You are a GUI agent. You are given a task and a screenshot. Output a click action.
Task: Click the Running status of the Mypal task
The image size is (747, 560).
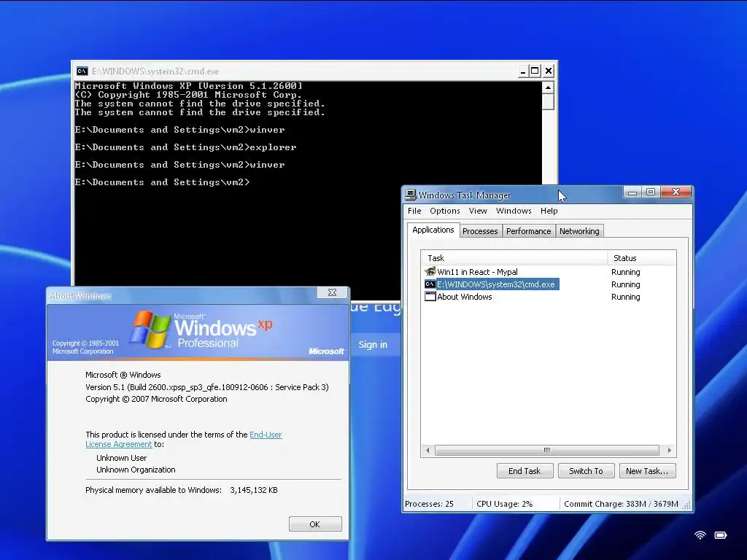tap(625, 272)
